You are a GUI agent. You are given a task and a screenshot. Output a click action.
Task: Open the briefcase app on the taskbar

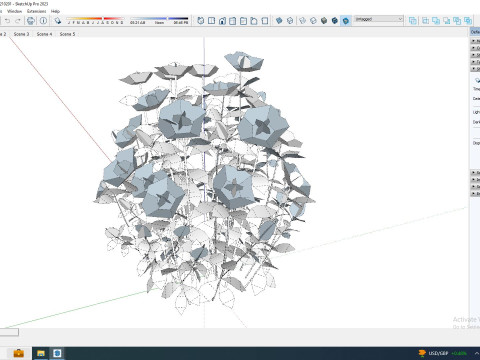point(18,353)
